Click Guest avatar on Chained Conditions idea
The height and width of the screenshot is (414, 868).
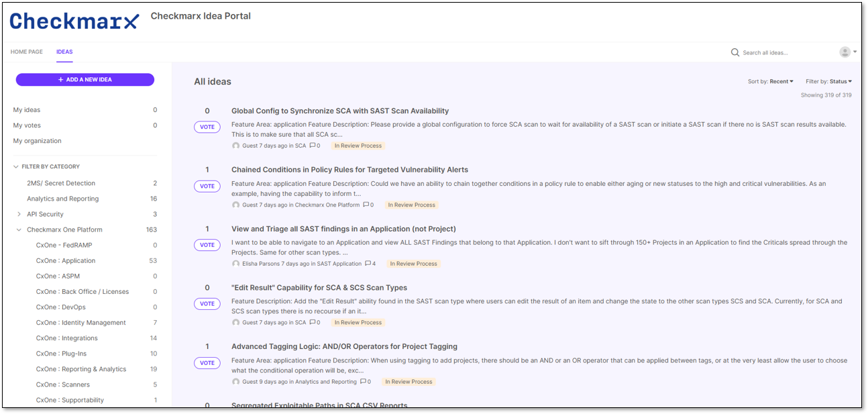click(236, 205)
